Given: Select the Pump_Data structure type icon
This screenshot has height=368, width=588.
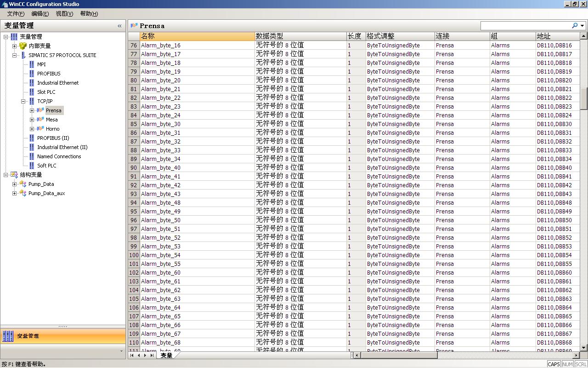Looking at the screenshot, I should (23, 184).
